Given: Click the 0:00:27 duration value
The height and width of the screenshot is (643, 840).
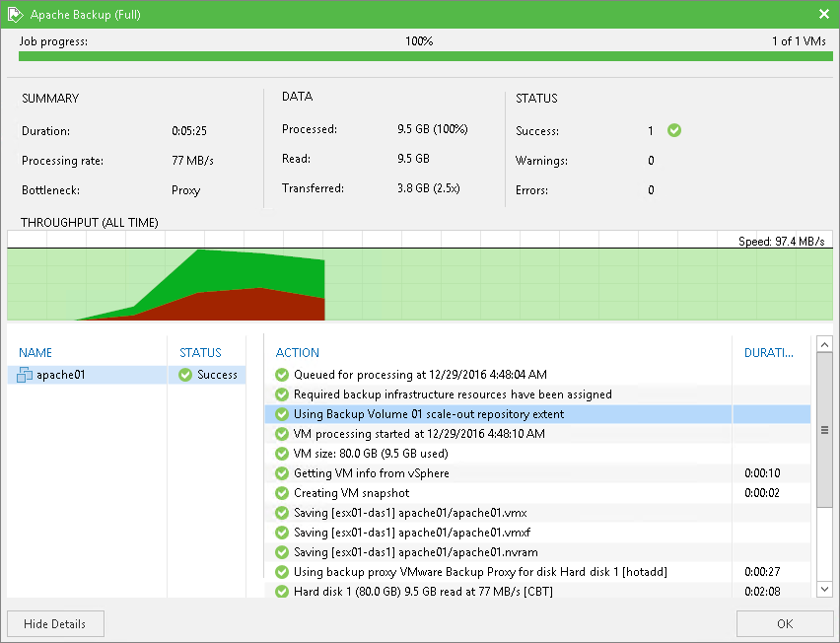Looking at the screenshot, I should coord(762,572).
